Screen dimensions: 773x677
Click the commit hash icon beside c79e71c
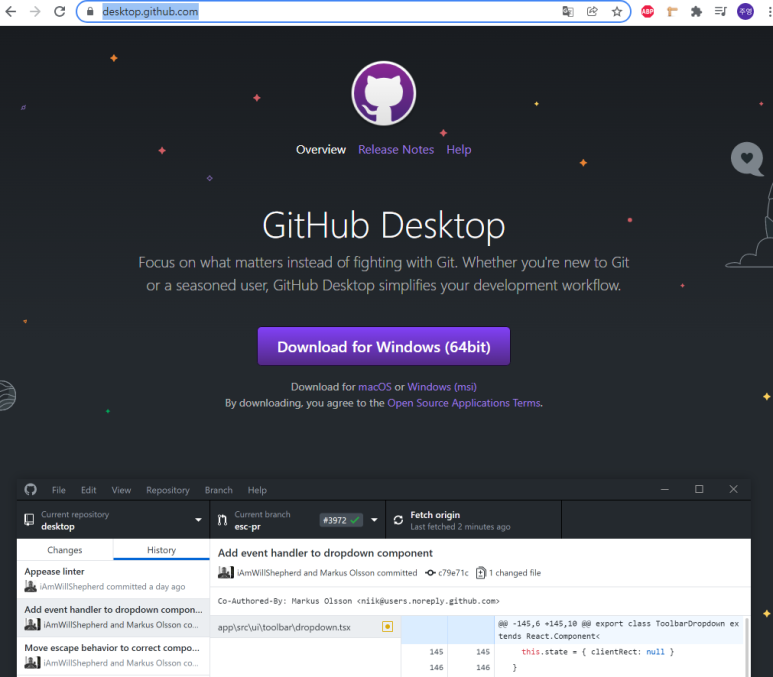click(x=430, y=572)
